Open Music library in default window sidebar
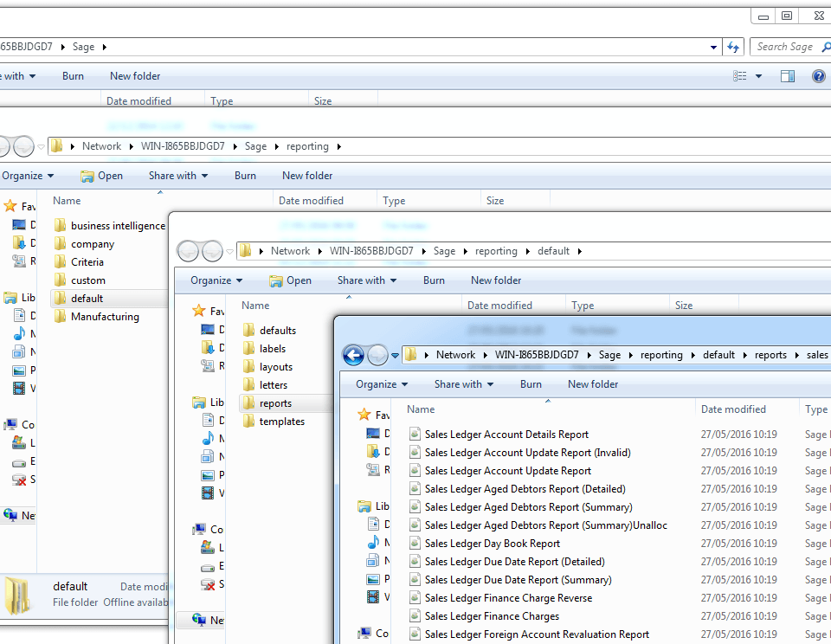This screenshot has width=831, height=644. tap(208, 438)
